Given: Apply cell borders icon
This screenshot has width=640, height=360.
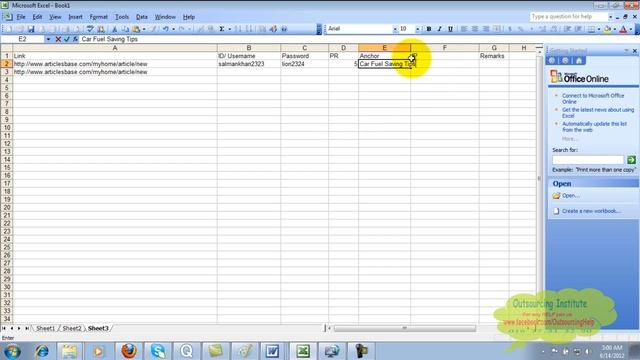Looking at the screenshot, I should [x=591, y=29].
